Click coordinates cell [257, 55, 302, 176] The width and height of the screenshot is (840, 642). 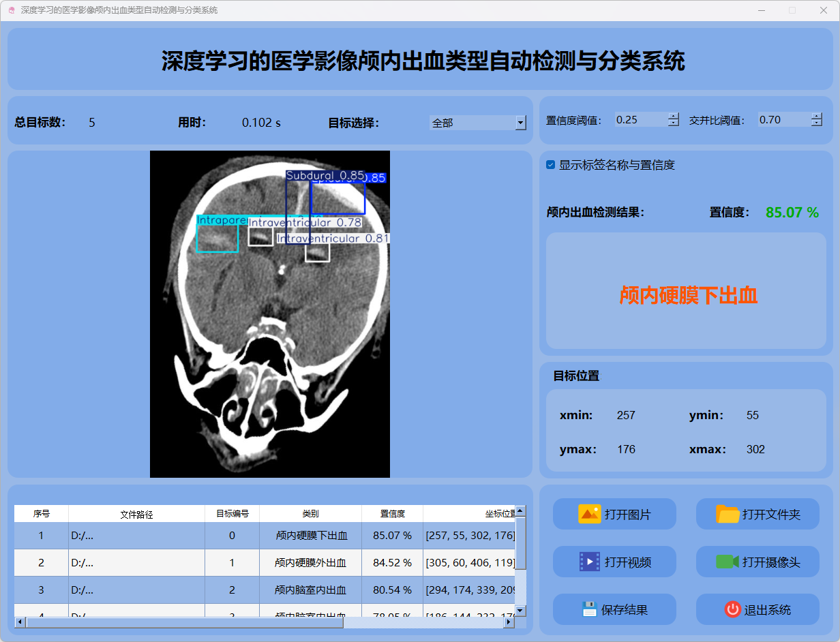469,536
